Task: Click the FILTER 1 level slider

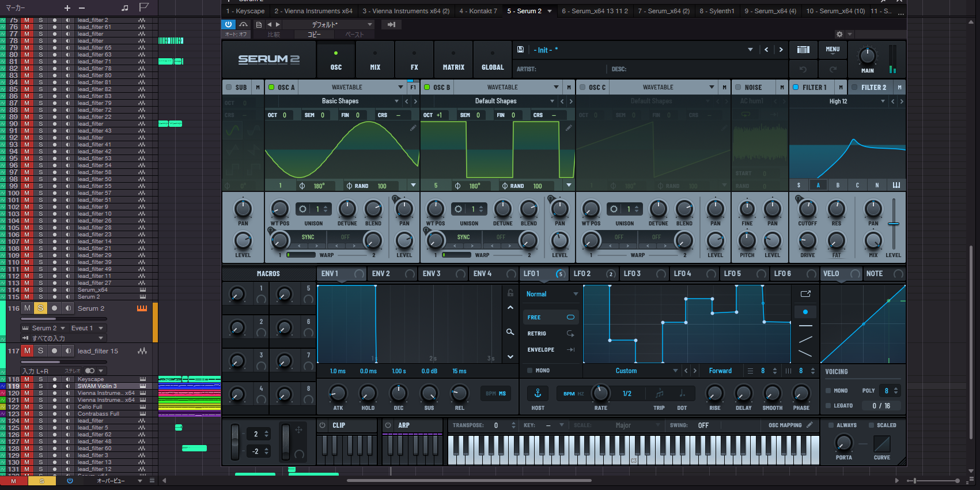Action: [x=894, y=224]
